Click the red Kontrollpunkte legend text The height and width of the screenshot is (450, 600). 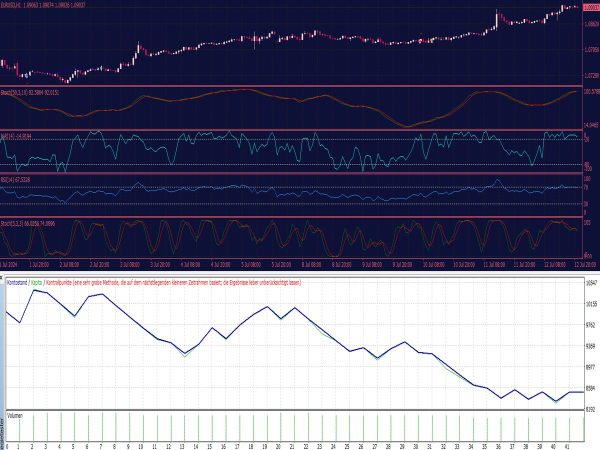click(173, 283)
